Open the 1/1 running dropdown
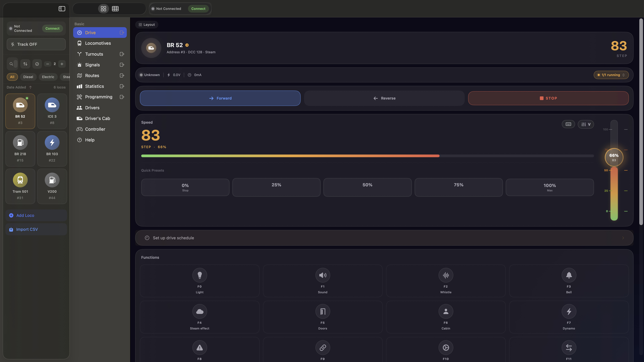The height and width of the screenshot is (362, 644). point(611,75)
